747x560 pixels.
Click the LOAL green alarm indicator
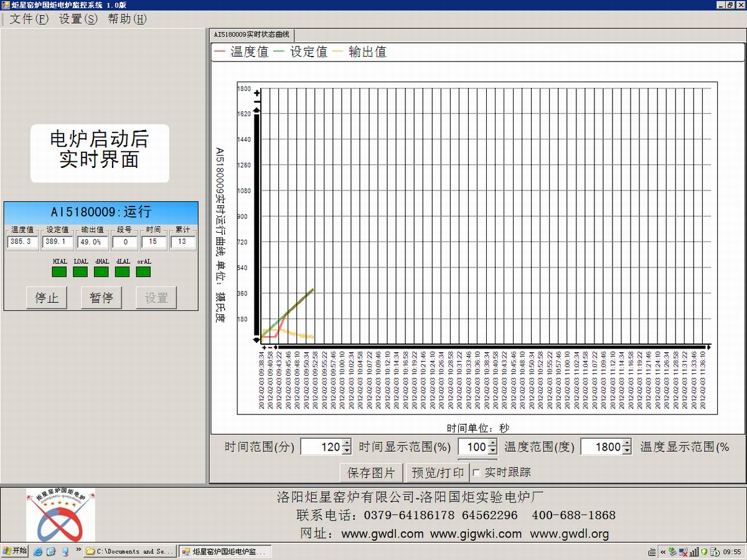[x=80, y=271]
